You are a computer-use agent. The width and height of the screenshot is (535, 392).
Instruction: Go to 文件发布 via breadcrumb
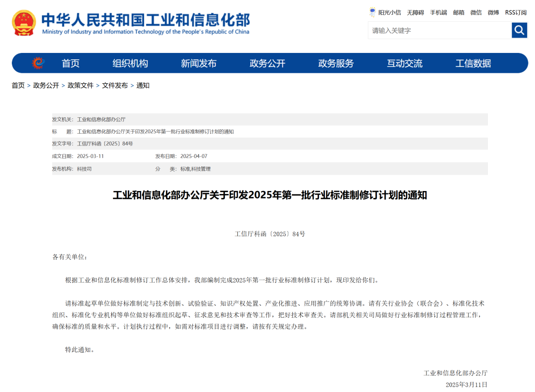click(115, 86)
